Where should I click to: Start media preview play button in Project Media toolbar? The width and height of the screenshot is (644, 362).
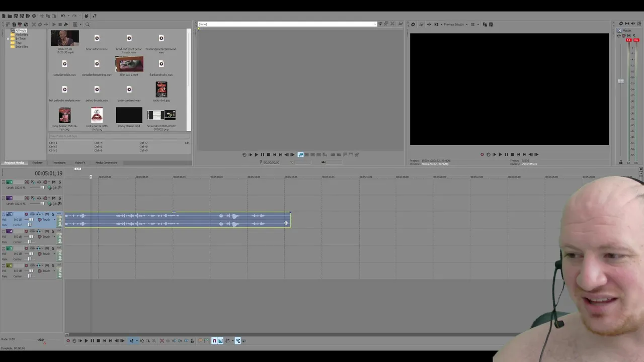pos(54,25)
